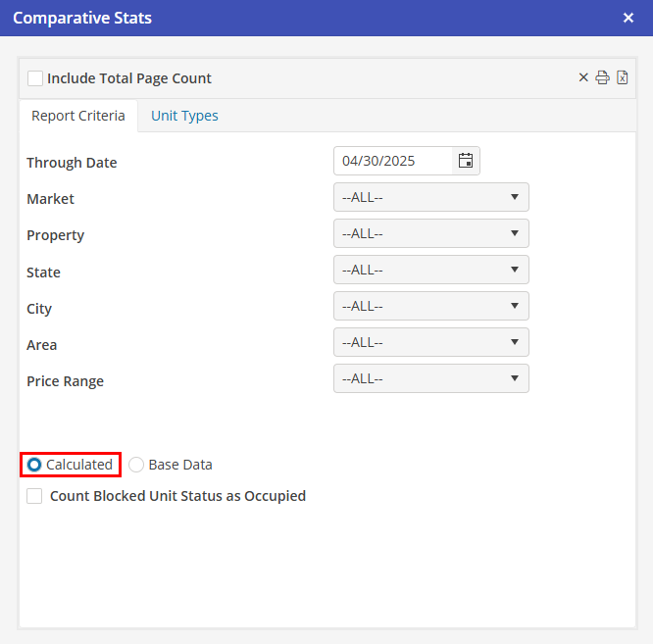The height and width of the screenshot is (644, 653).
Task: Click the Through Date input field
Action: point(392,161)
